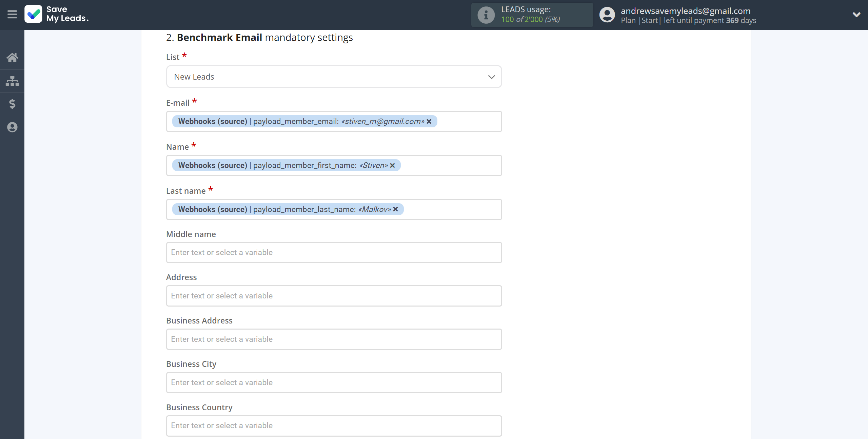Click the Plan Start payment days text

[x=689, y=21]
